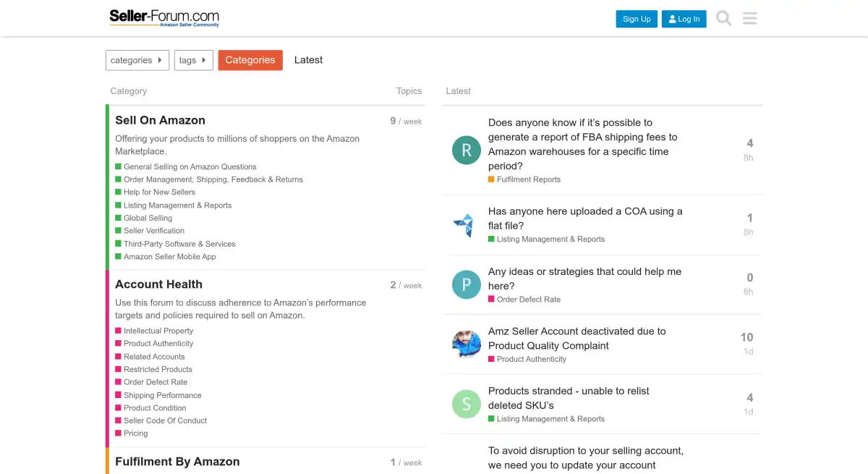Expand the tags dropdown
This screenshot has height=474, width=868.
tap(193, 60)
